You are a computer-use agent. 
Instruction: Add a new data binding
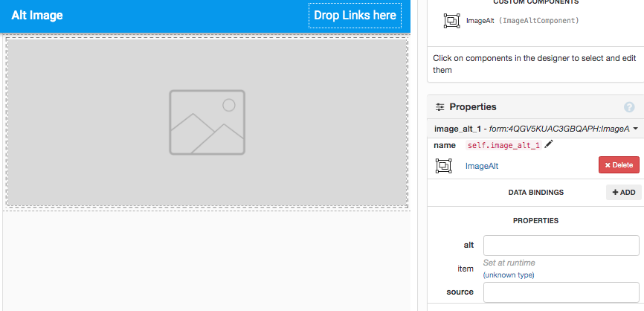click(x=623, y=192)
